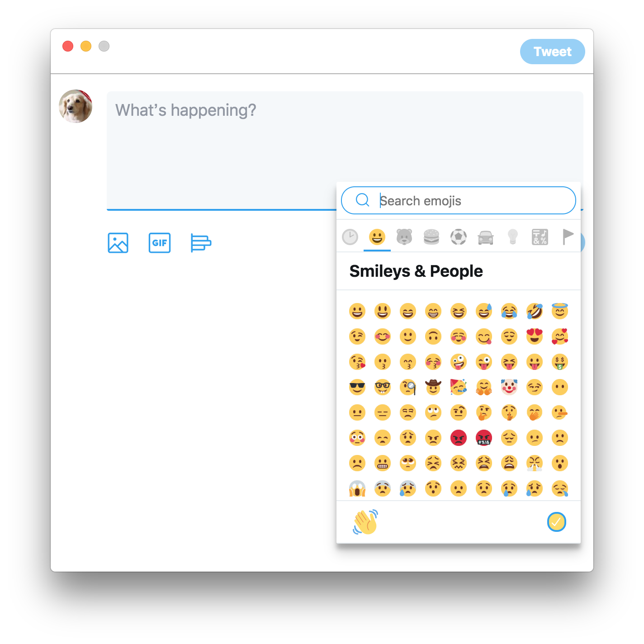Focus the Search emojis field

(x=459, y=200)
